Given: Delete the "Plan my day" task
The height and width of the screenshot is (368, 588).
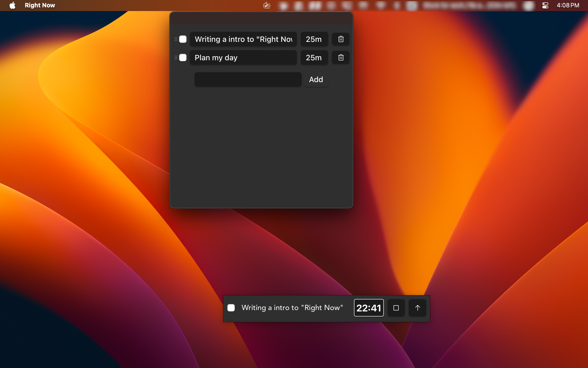Looking at the screenshot, I should (341, 57).
